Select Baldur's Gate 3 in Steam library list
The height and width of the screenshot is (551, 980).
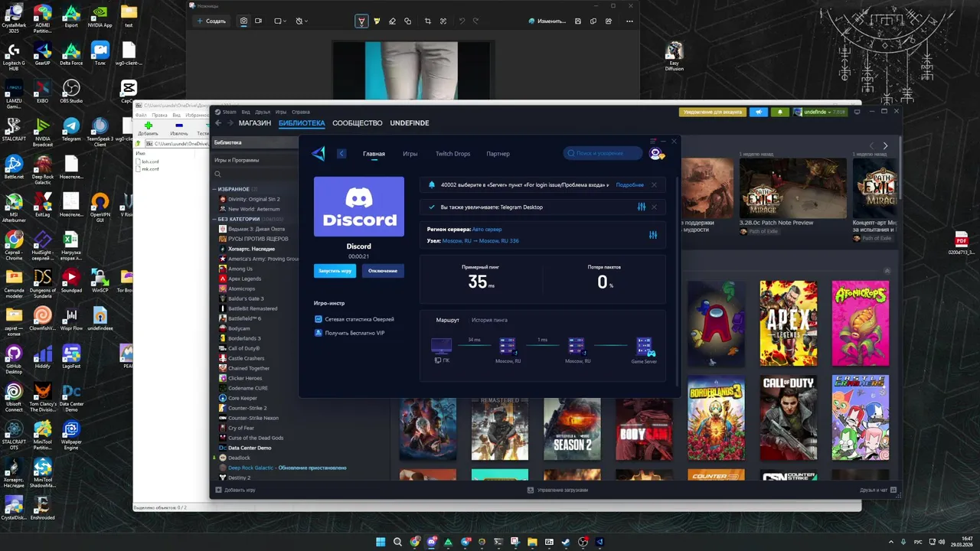point(246,298)
